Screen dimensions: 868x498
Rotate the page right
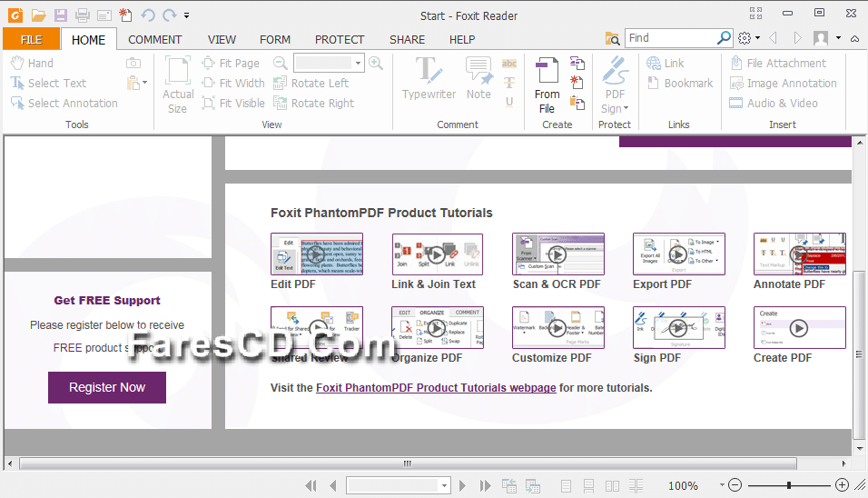point(314,103)
